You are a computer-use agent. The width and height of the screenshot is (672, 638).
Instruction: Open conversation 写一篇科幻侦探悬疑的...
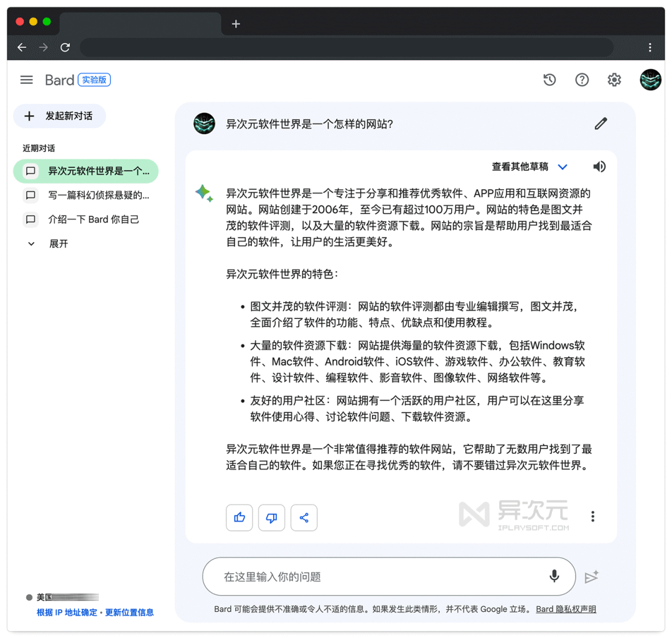coord(86,195)
